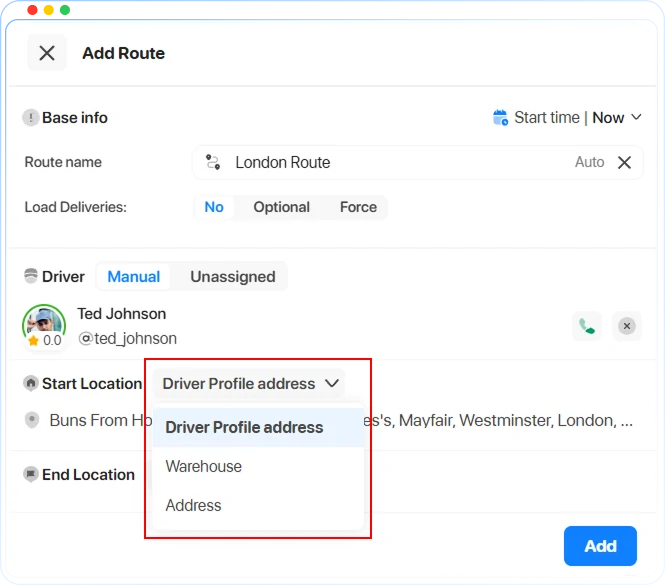
Task: Click the Driver helmet icon
Action: coord(31,276)
